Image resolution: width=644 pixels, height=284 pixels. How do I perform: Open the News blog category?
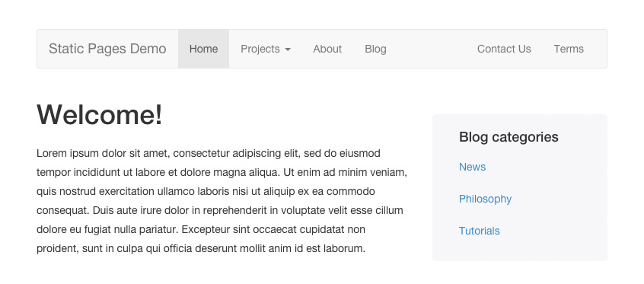472,167
